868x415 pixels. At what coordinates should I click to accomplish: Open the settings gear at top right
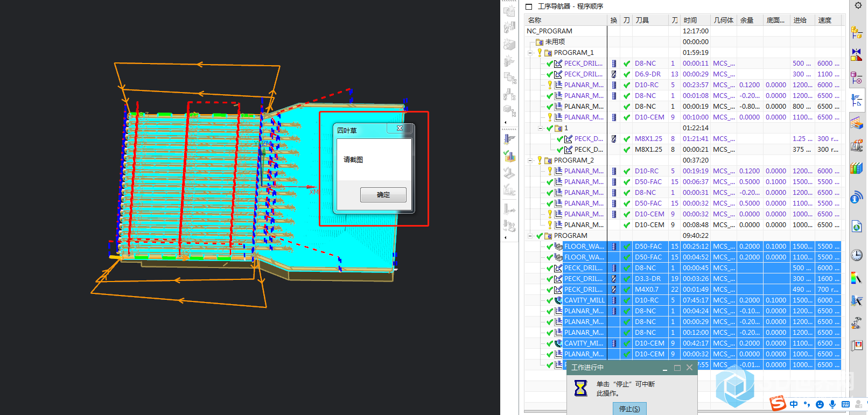858,5
